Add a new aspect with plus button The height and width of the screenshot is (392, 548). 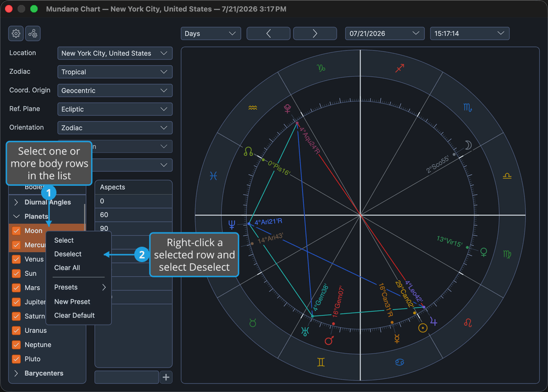(166, 377)
